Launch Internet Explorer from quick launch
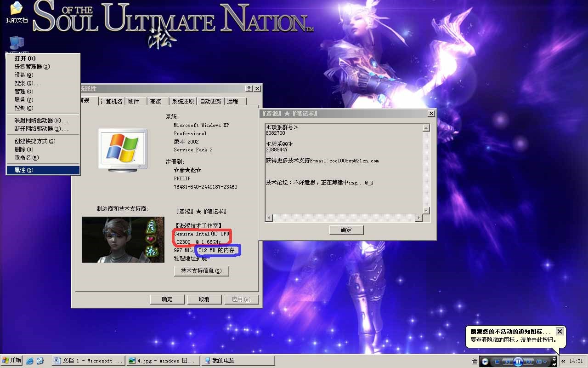This screenshot has width=588, height=368. (30, 361)
